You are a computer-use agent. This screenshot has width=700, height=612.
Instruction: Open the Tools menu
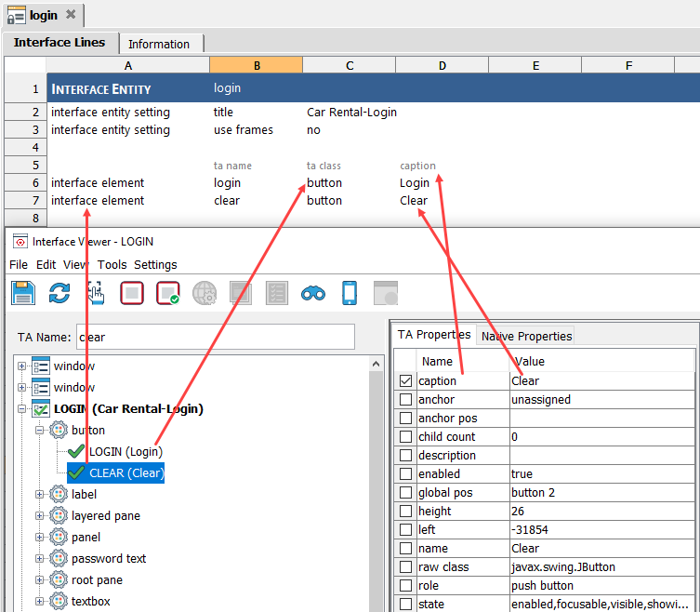(112, 264)
